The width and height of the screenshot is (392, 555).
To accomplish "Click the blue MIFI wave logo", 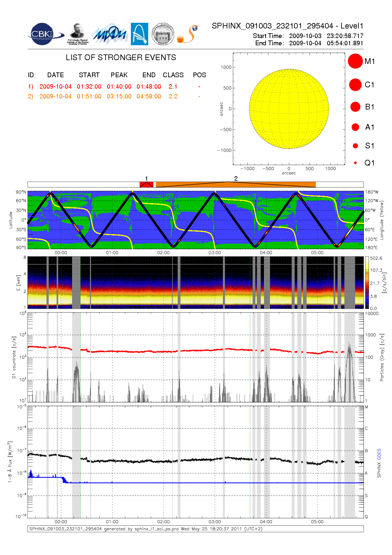I will click(x=110, y=34).
